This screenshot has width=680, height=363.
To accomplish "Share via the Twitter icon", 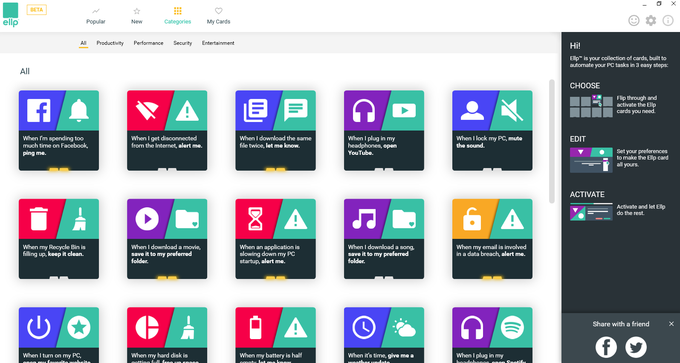I will [636, 347].
